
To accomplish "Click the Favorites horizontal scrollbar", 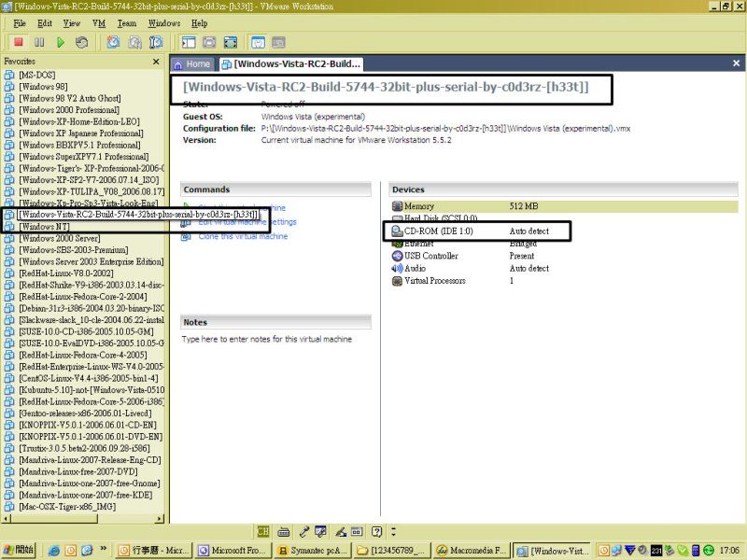I will 83,519.
